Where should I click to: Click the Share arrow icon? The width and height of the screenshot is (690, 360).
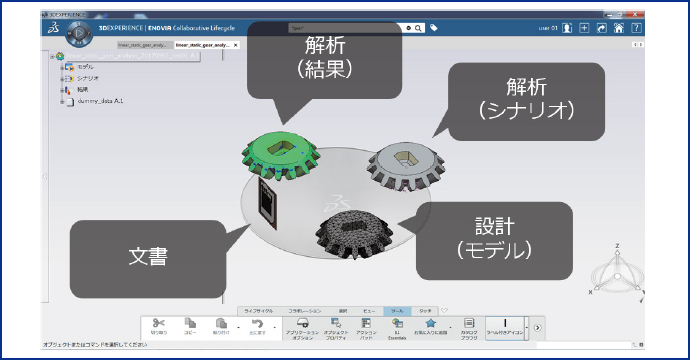point(602,28)
